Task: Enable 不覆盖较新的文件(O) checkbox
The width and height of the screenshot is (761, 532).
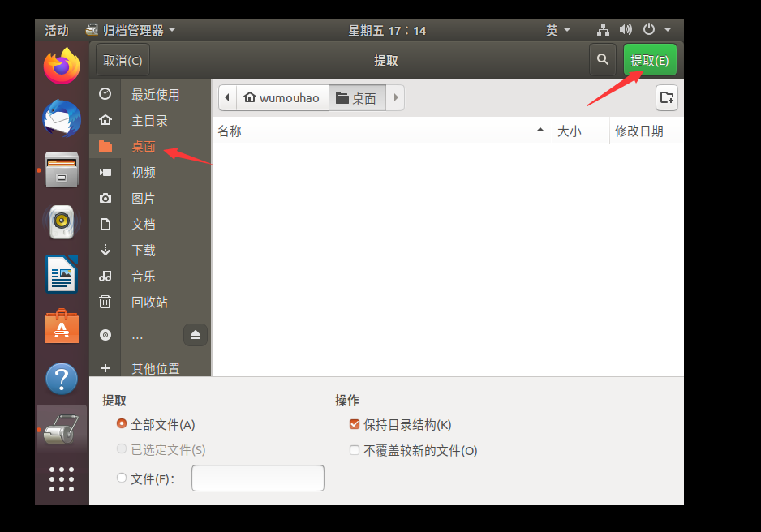Action: click(355, 450)
